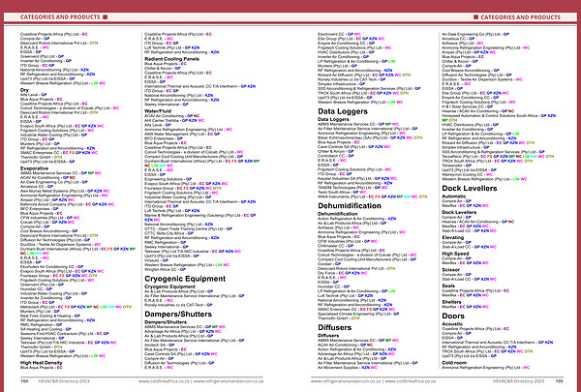Click 'OTTC - Open Trade Training Centre' entry
Image resolution: width=581 pixels, height=392 pixels.
[188, 229]
